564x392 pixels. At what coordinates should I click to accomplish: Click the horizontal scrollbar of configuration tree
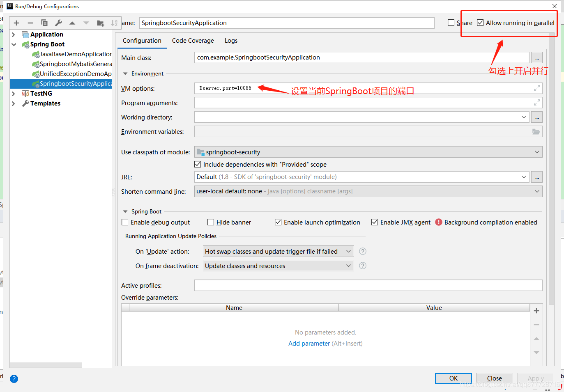point(46,365)
